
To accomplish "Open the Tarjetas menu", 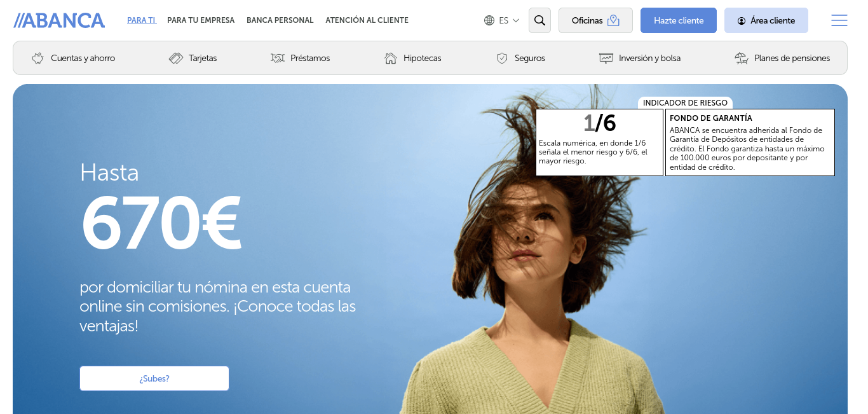I will click(203, 58).
